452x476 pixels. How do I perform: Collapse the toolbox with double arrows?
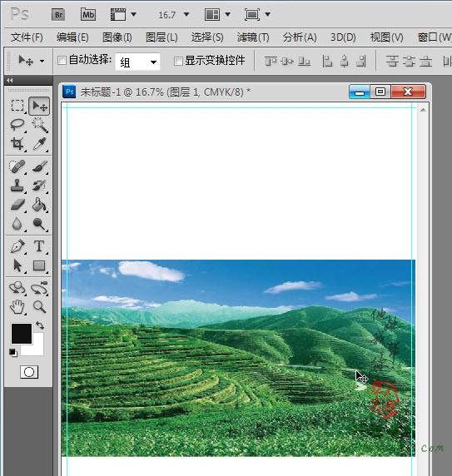[10, 80]
